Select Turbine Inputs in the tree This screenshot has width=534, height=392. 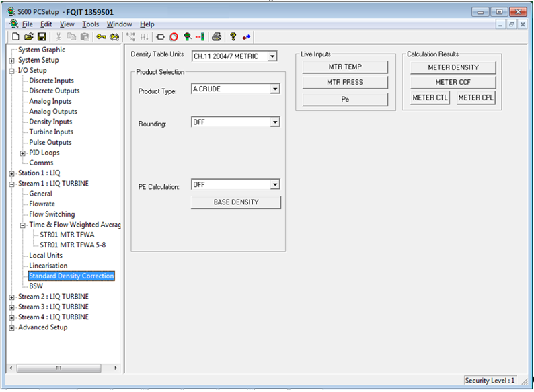tap(51, 132)
